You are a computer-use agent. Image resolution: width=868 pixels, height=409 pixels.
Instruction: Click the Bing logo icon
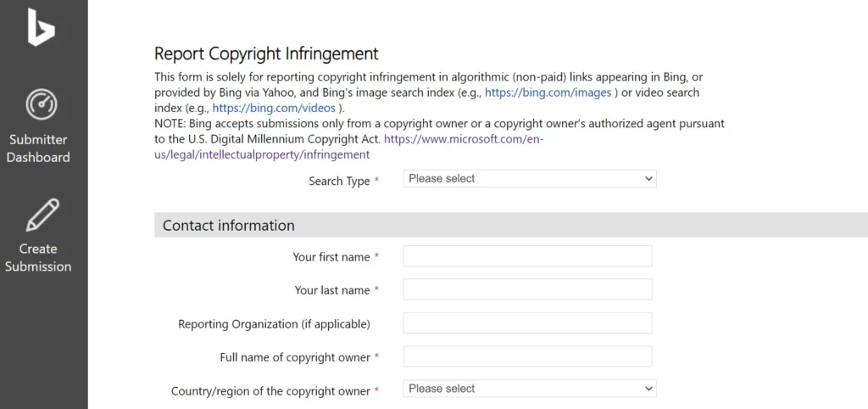tap(41, 26)
